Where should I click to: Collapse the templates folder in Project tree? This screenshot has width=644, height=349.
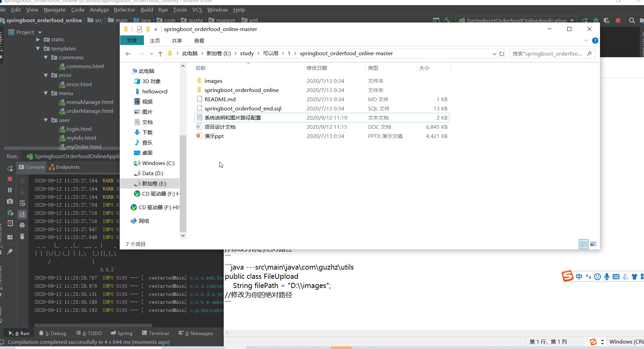(x=38, y=49)
